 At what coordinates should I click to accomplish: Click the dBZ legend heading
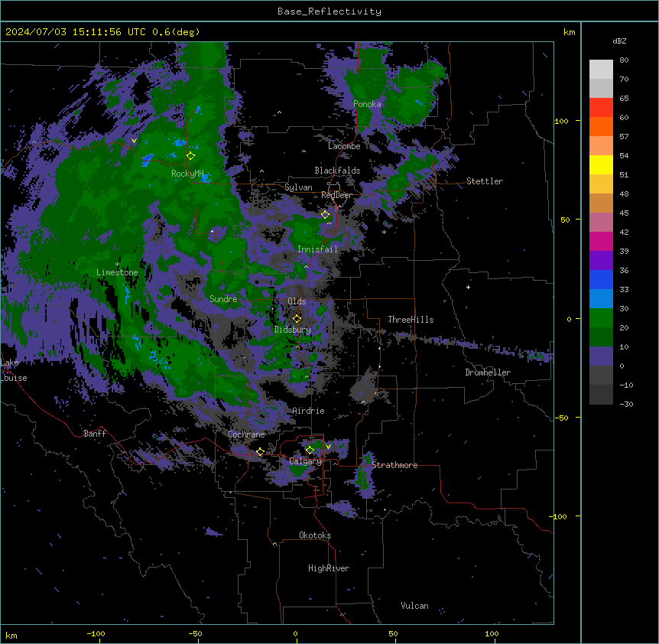[619, 41]
